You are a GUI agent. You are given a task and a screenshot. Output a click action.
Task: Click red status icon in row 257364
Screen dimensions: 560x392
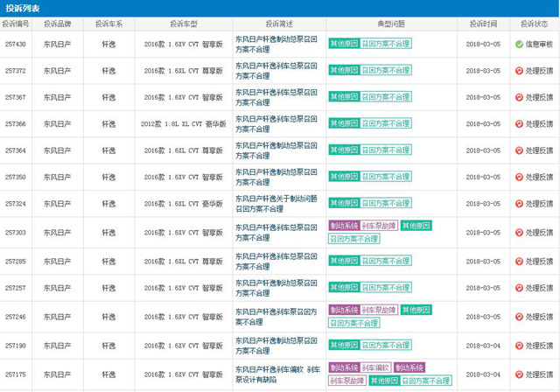(519, 150)
